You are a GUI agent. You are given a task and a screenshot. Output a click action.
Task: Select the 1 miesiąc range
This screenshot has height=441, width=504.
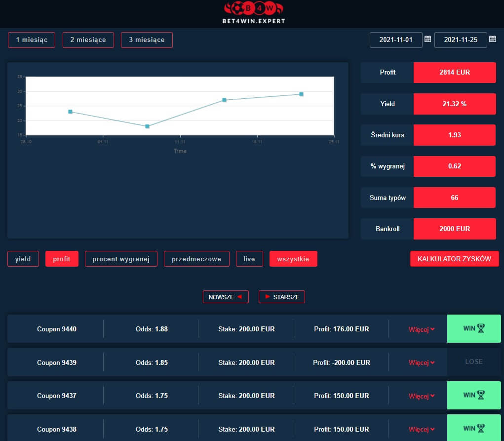click(x=32, y=40)
